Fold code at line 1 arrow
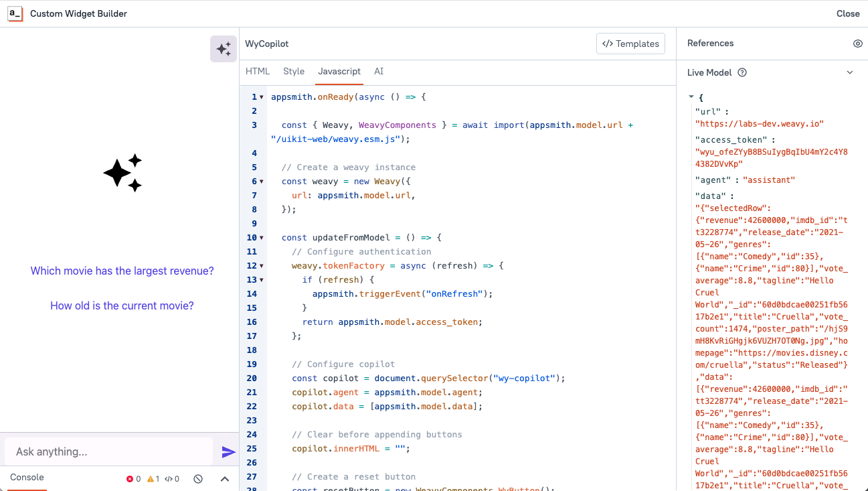The height and width of the screenshot is (491, 868). point(262,97)
